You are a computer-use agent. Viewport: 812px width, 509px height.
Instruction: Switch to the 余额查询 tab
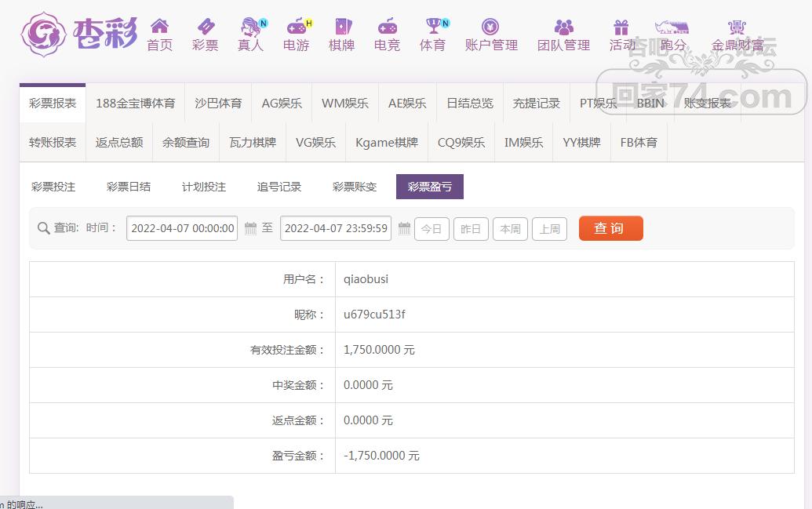pos(186,142)
